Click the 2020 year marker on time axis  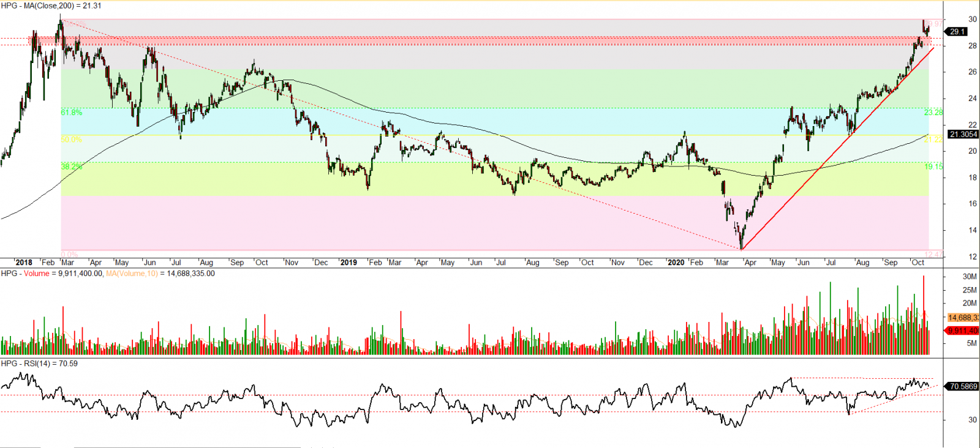click(676, 263)
